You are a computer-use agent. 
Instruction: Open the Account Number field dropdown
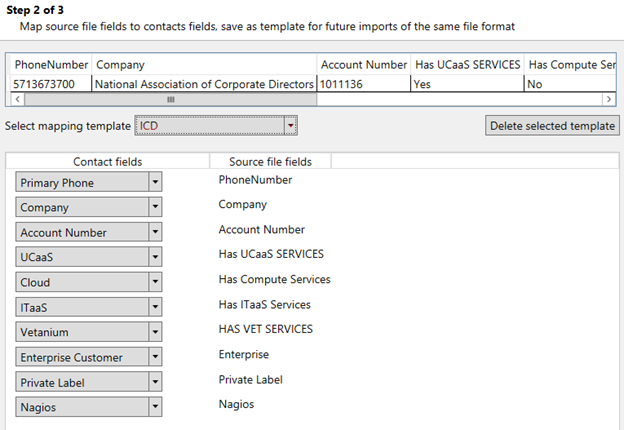coord(154,233)
